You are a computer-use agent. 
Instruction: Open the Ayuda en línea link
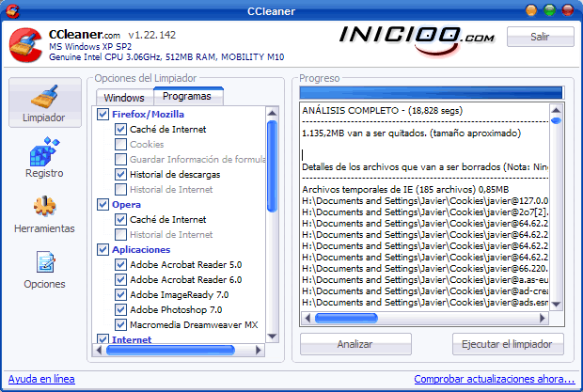pyautogui.click(x=41, y=379)
